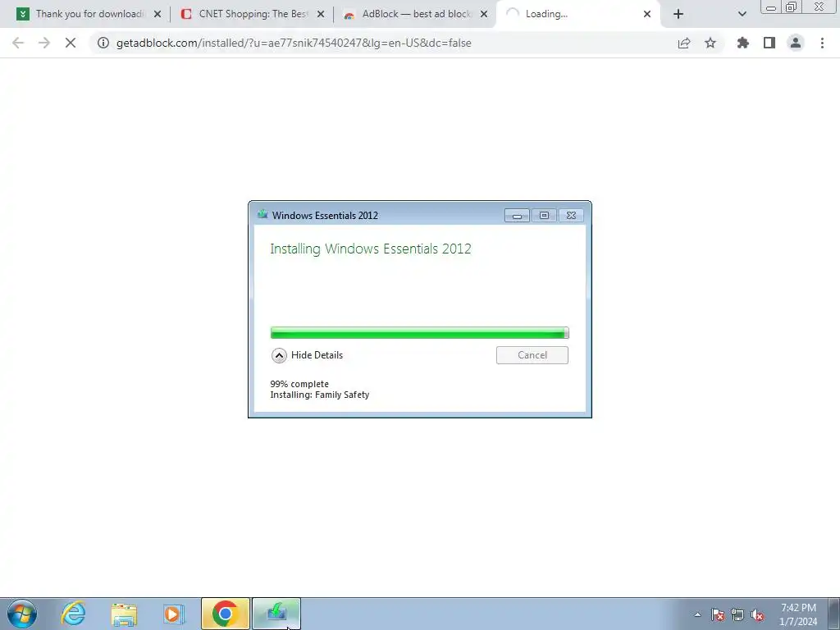
Task: Expand the tab search dropdown arrow
Action: (x=742, y=14)
